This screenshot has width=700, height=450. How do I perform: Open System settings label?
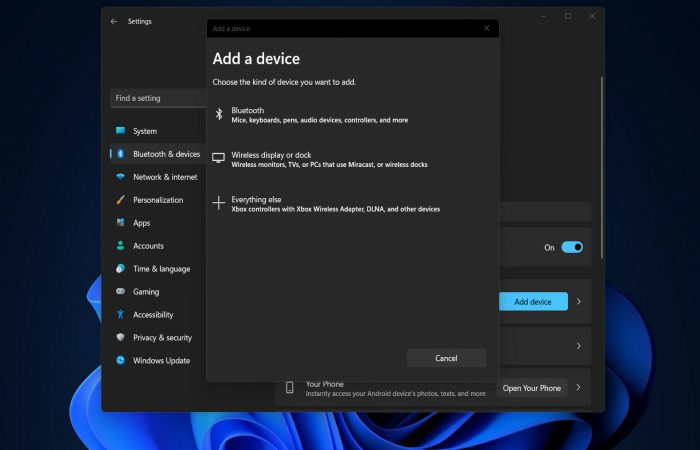point(145,131)
